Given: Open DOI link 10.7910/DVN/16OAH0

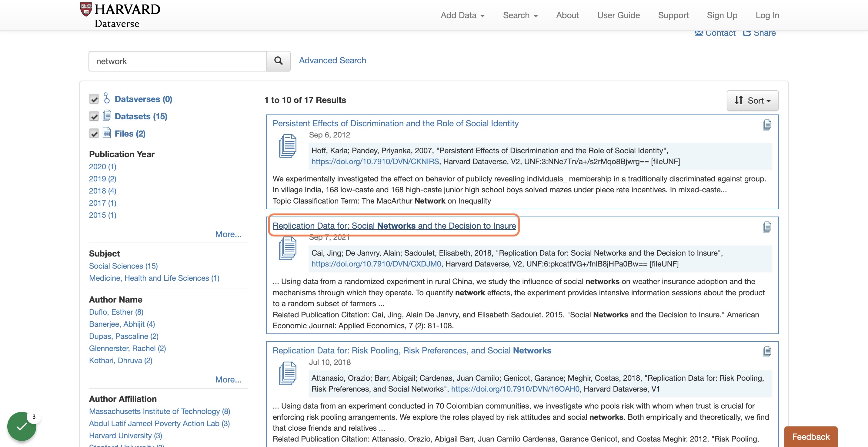Looking at the screenshot, I should click(515, 389).
